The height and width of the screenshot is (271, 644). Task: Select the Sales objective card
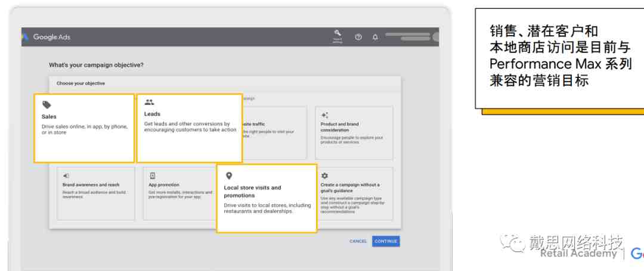click(x=84, y=128)
